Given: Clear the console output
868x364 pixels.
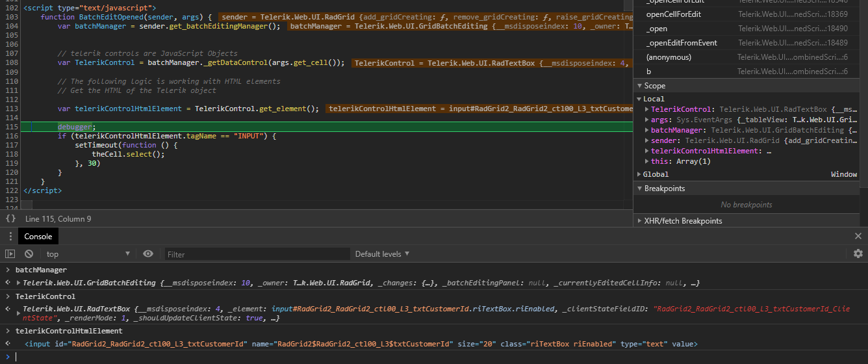Looking at the screenshot, I should 29,253.
